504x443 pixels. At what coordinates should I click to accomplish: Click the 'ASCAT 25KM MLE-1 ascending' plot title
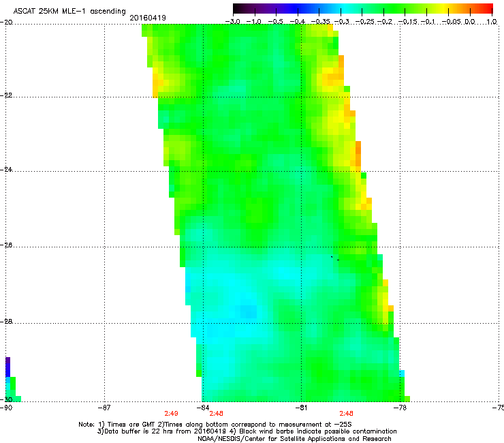pyautogui.click(x=69, y=11)
